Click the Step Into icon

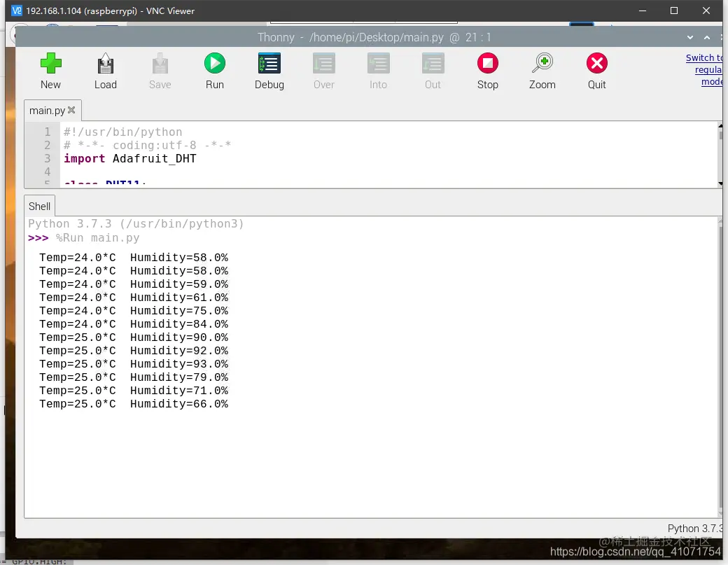tap(379, 64)
